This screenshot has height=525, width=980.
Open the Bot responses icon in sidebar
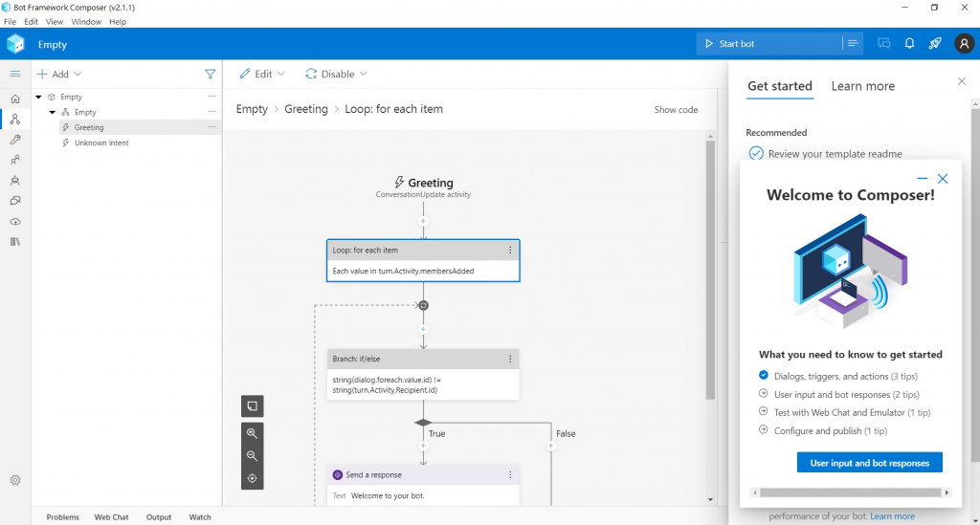coord(15,181)
